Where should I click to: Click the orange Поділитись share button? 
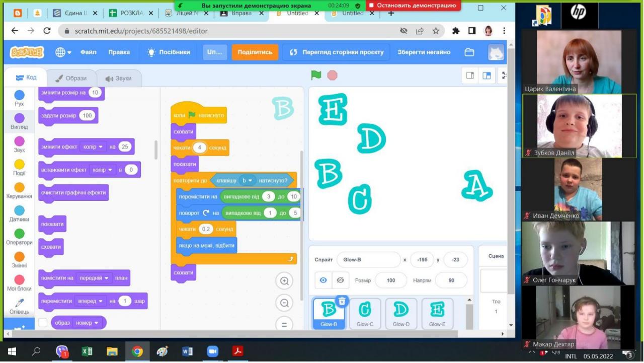(255, 52)
